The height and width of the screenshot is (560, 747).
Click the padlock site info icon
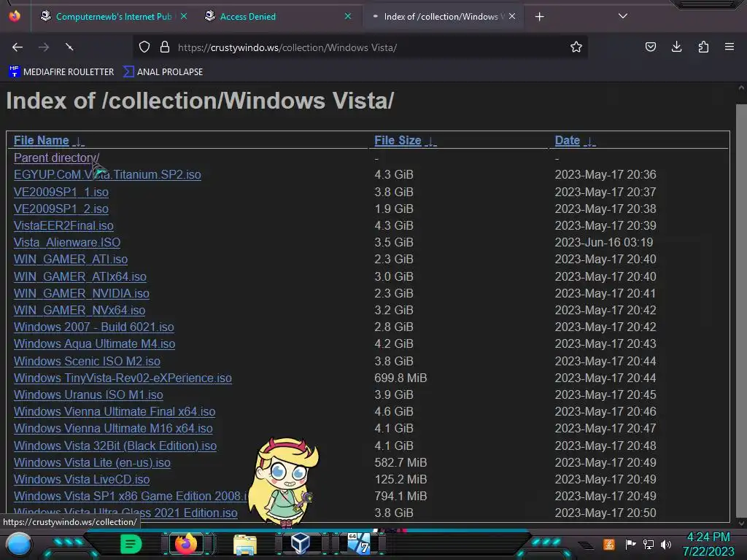[165, 47]
